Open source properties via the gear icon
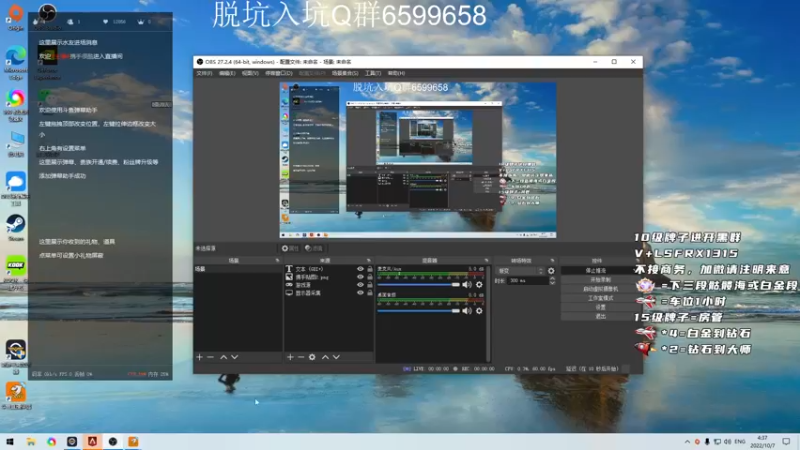 [x=312, y=357]
